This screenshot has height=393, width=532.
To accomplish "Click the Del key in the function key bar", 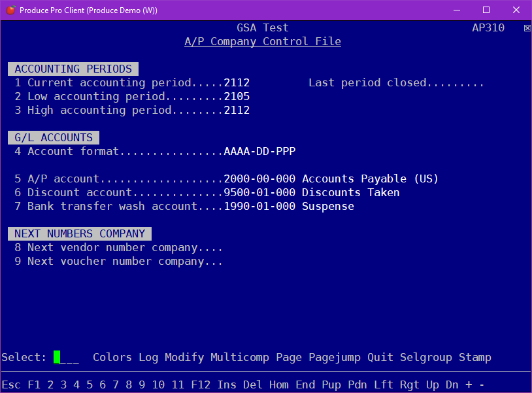I will click(253, 385).
